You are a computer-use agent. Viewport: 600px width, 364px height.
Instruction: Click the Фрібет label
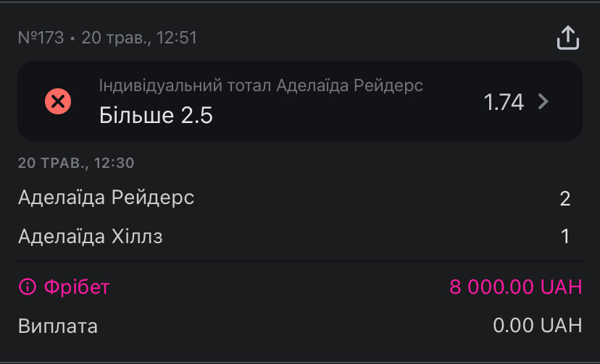click(x=77, y=287)
